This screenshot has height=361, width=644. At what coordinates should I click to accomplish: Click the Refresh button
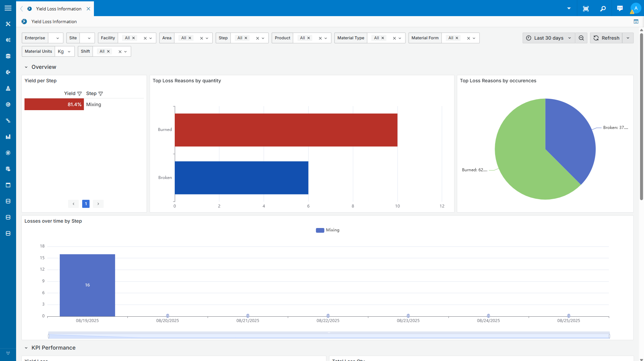coord(606,38)
